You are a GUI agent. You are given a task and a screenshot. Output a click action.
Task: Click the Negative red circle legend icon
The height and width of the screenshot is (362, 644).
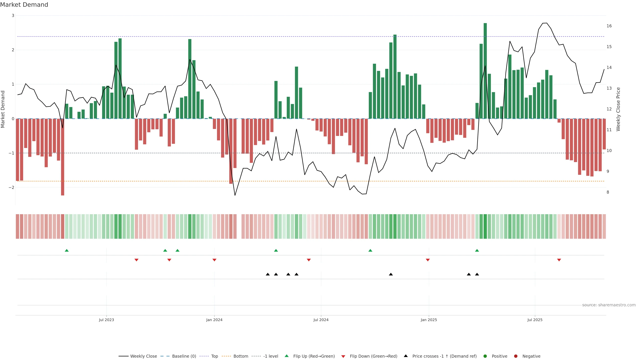(x=516, y=356)
